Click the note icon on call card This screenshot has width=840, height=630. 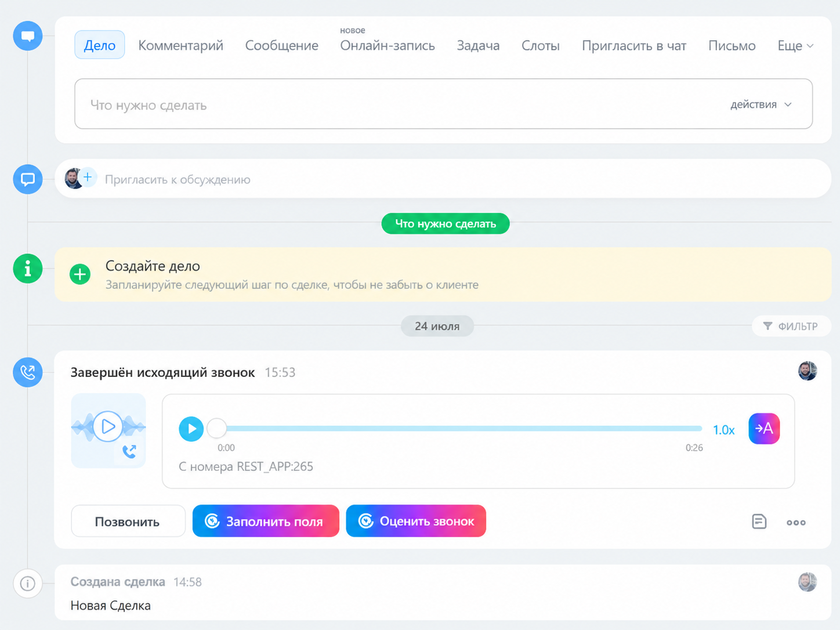click(759, 522)
